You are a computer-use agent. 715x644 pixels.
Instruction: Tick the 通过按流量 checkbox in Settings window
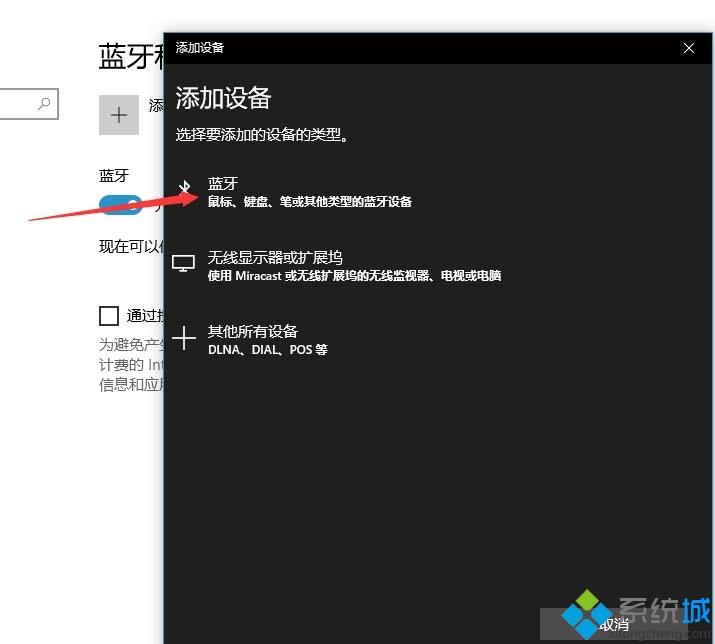tap(109, 316)
